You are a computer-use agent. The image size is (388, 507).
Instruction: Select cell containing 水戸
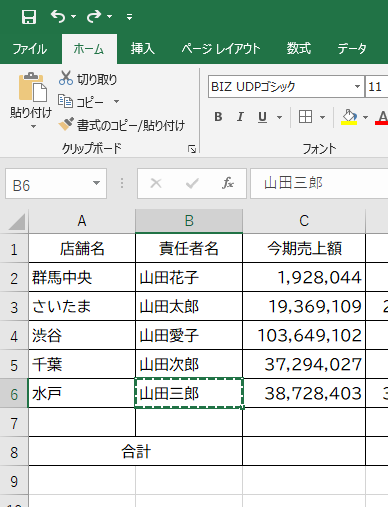pyautogui.click(x=82, y=393)
